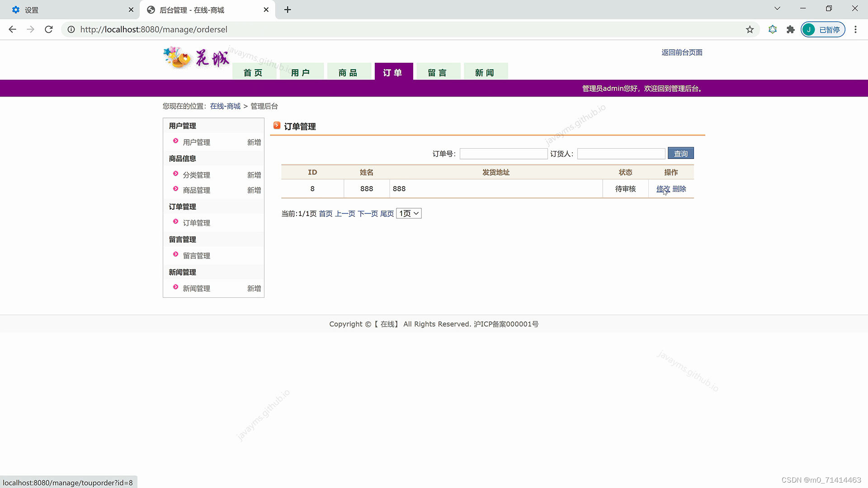868x488 pixels.
Task: Click the orange icon beside 订单管理 heading
Action: coord(277,126)
